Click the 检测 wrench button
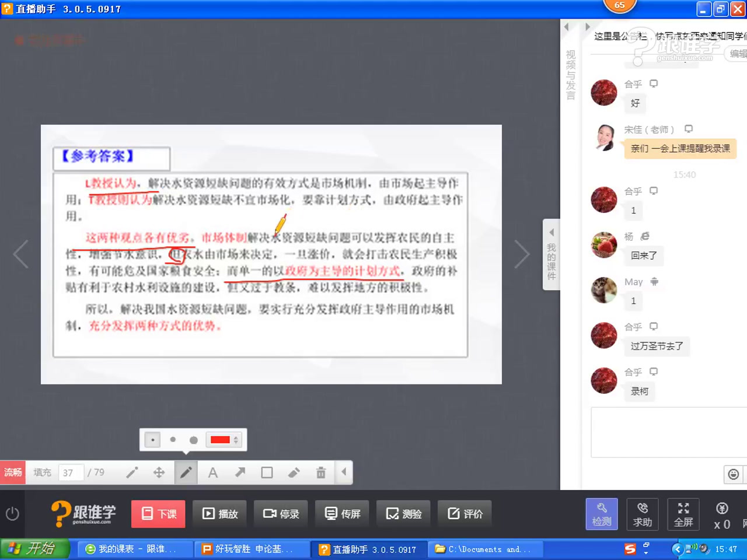 pos(602,514)
